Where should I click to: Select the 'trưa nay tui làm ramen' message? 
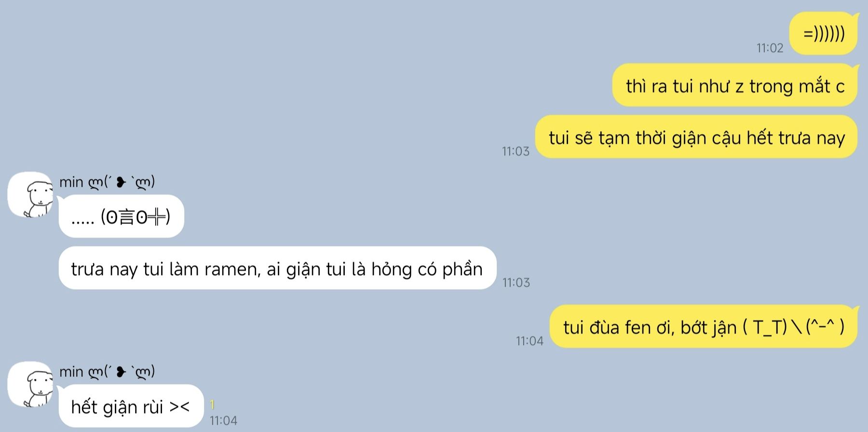(x=277, y=268)
